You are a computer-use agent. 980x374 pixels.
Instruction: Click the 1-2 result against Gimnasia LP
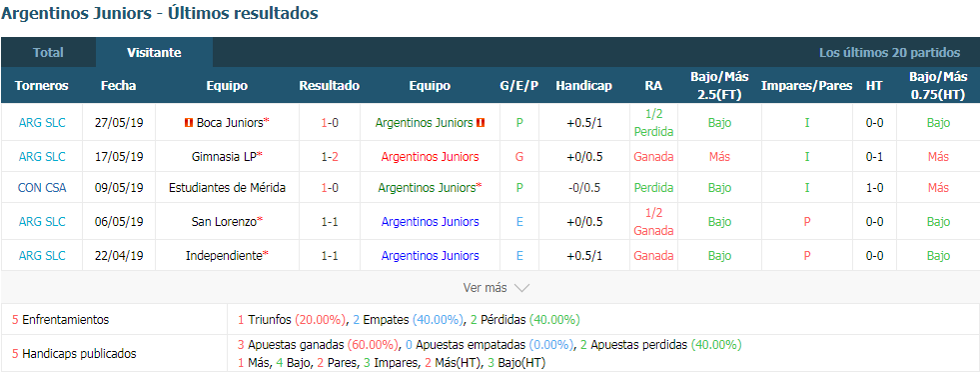tap(330, 157)
